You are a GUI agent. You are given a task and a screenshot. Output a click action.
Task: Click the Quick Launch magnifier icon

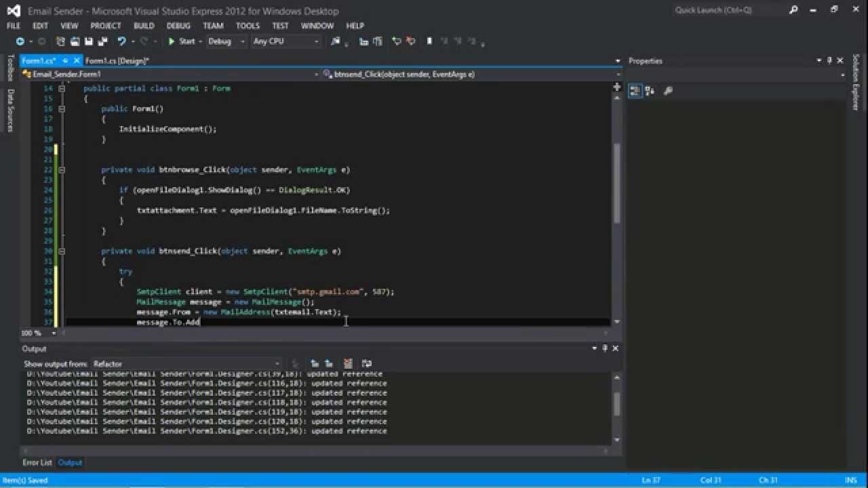[x=793, y=10]
